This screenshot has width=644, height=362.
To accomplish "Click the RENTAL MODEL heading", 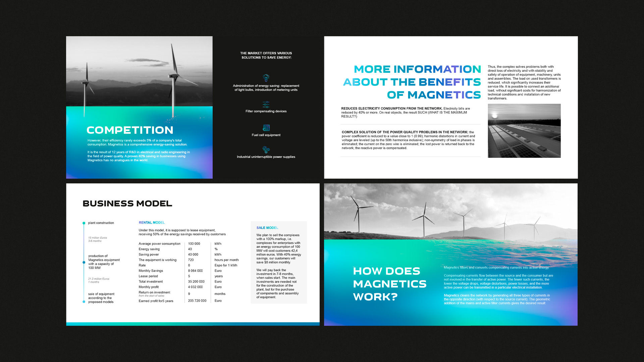I will pos(152,223).
